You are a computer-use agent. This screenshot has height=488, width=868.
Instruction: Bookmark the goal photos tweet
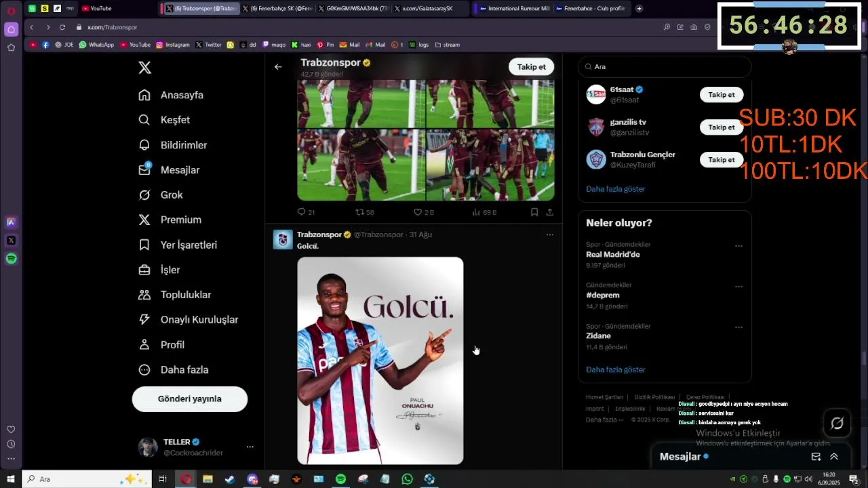pyautogui.click(x=534, y=212)
